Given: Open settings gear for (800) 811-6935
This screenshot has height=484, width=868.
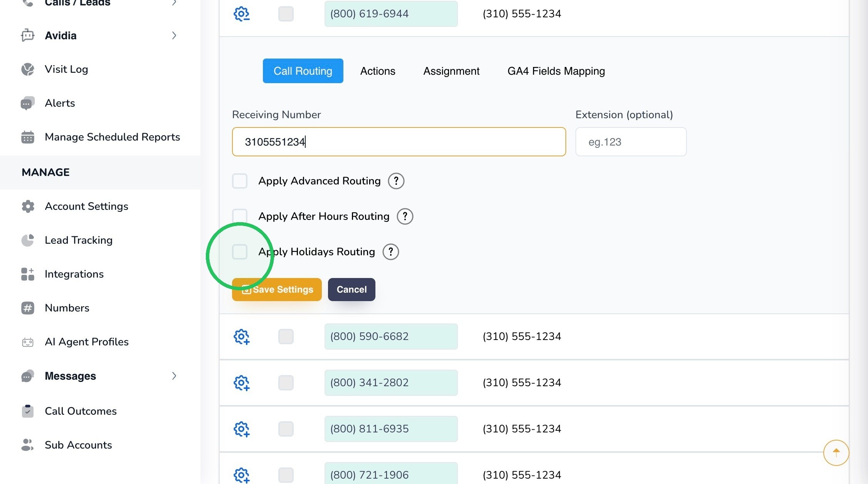Looking at the screenshot, I should point(242,429).
